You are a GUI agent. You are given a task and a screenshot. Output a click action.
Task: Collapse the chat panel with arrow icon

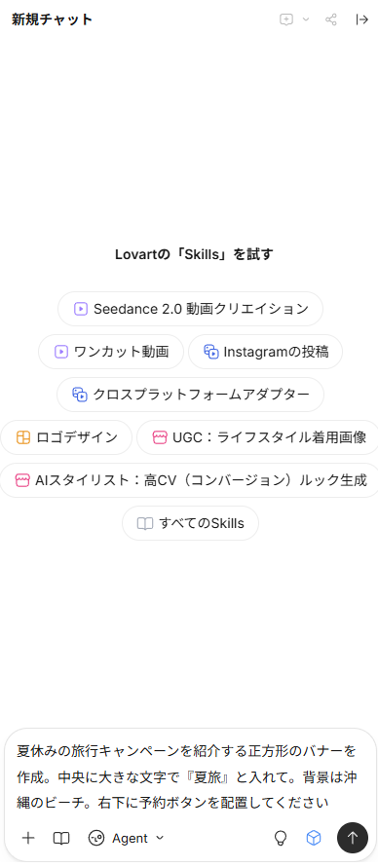pos(362,19)
